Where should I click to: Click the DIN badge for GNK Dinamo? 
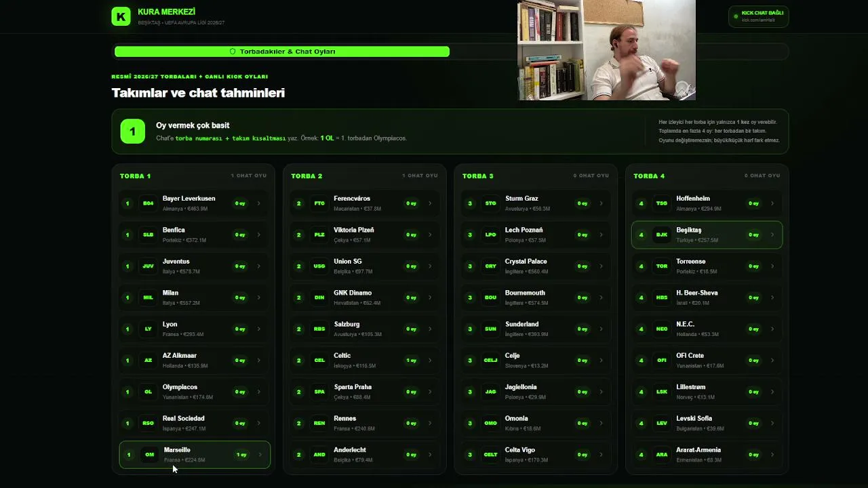point(319,298)
